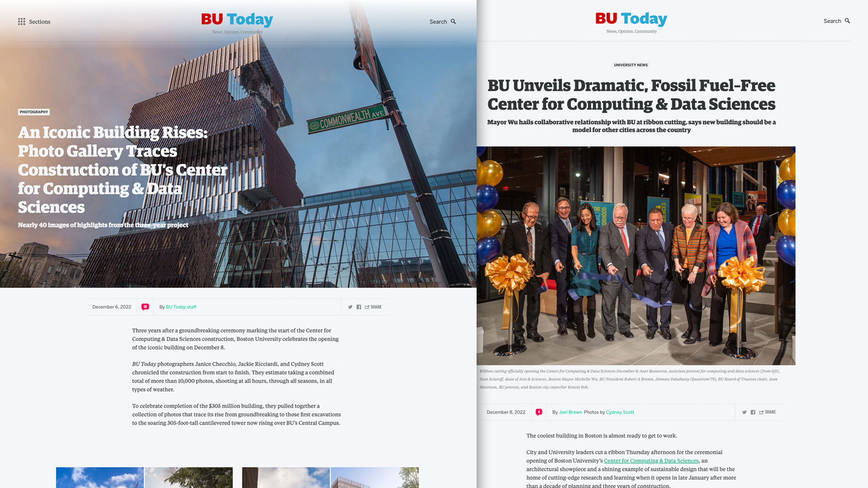
Task: Open BU Today logo on right page
Action: (631, 19)
